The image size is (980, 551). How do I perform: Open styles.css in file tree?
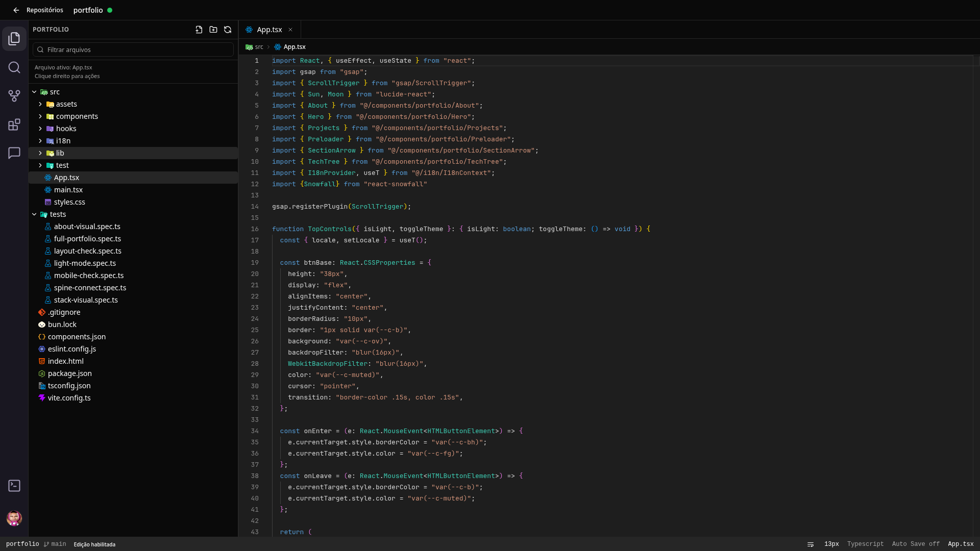[x=133, y=202]
